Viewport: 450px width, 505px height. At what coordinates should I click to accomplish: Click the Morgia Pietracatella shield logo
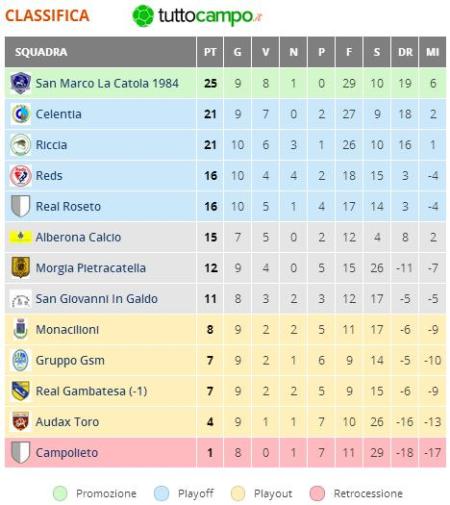coord(21,267)
